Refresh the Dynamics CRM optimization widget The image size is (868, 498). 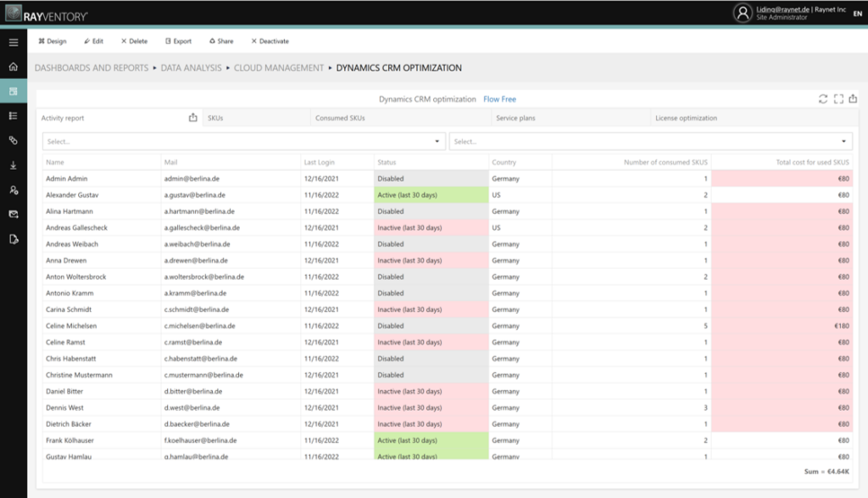tap(823, 98)
